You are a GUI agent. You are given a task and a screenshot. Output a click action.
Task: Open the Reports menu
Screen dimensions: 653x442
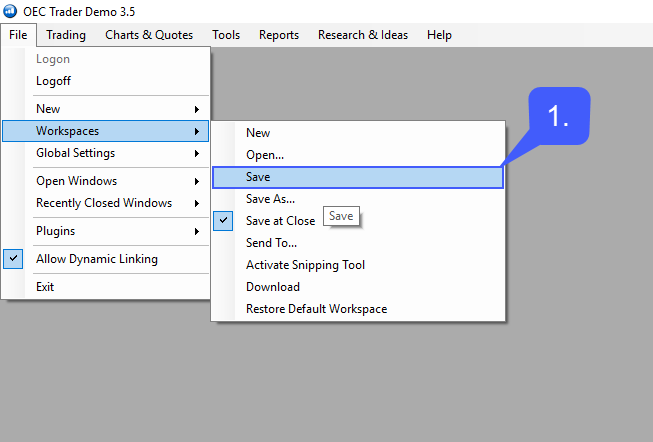[x=279, y=35]
